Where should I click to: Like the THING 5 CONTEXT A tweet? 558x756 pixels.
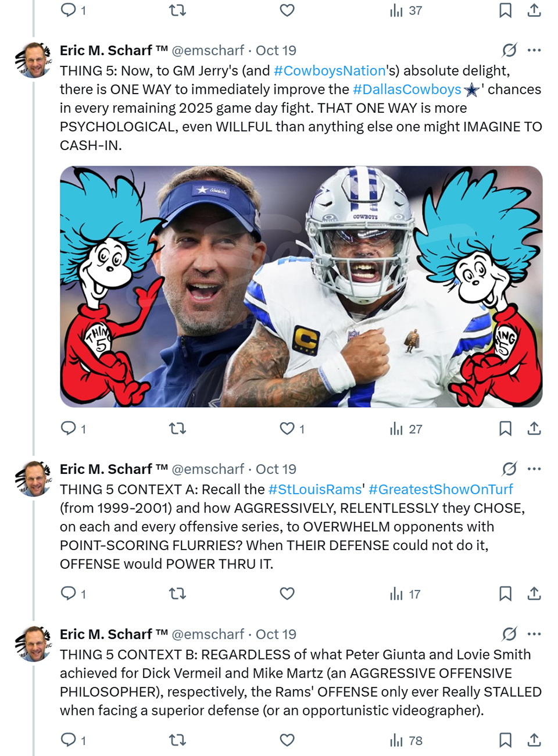(x=287, y=594)
